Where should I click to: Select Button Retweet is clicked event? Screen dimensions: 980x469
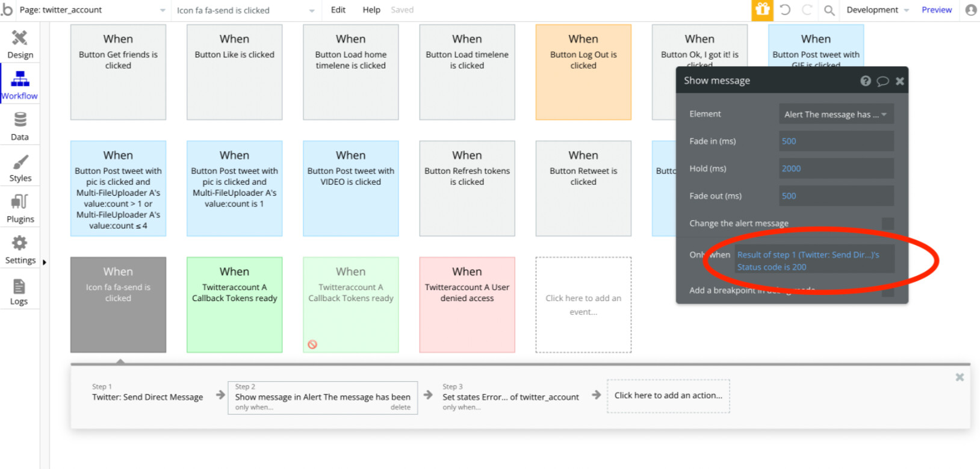(583, 188)
